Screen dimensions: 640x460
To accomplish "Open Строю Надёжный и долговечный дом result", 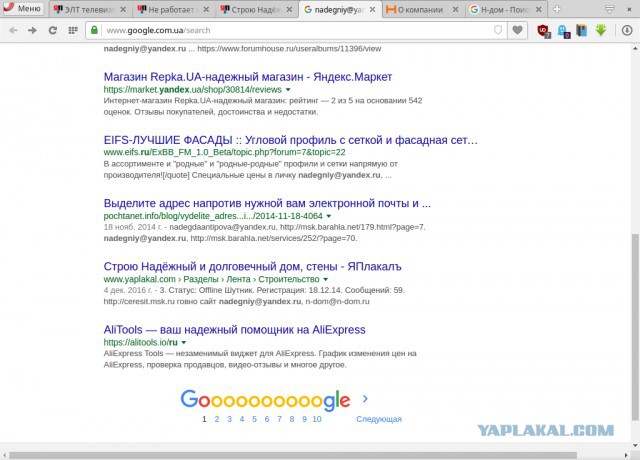I will pos(252,267).
